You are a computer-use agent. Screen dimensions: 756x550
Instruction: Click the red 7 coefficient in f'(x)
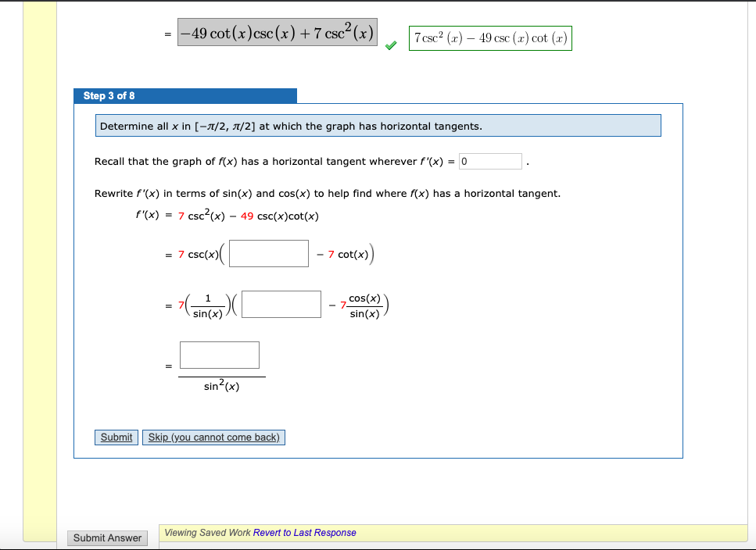point(179,216)
